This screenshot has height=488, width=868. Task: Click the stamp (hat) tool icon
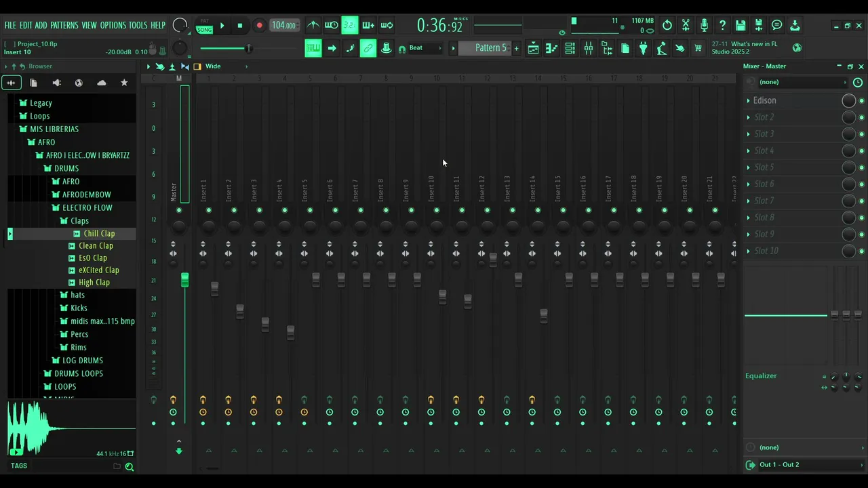tap(387, 48)
